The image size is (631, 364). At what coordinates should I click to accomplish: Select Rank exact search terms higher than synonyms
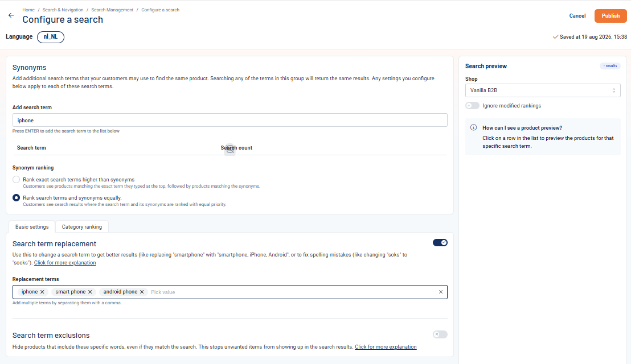click(16, 180)
